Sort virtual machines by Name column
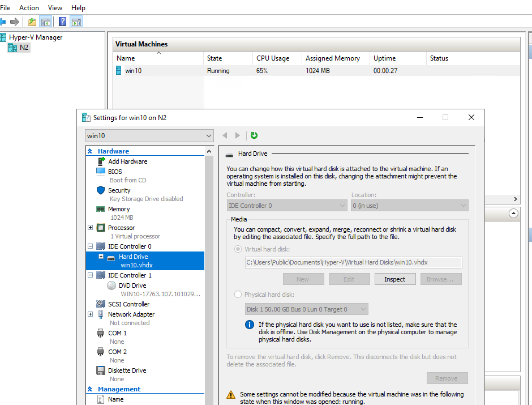The width and height of the screenshot is (532, 405). coord(158,58)
